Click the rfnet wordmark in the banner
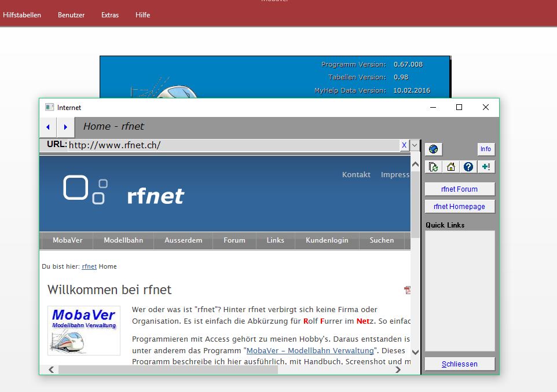Image resolution: width=557 pixels, height=392 pixels. coord(156,196)
